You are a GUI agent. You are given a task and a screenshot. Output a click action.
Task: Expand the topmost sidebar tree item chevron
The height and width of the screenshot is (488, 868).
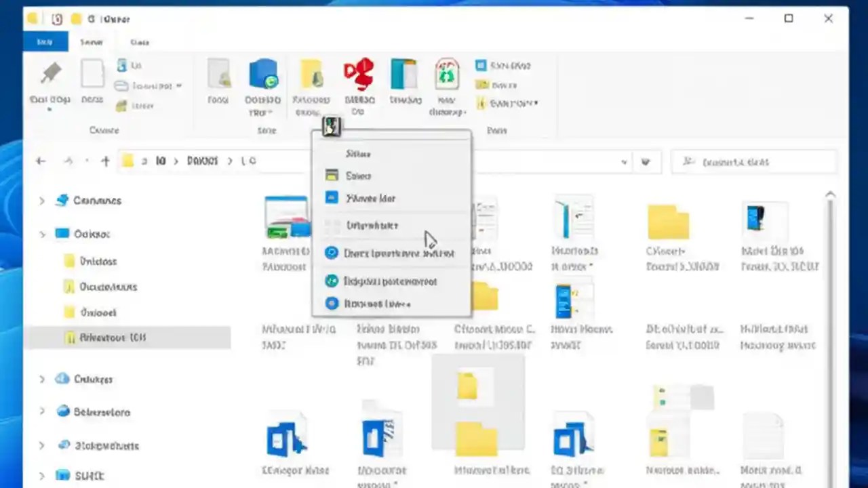42,201
